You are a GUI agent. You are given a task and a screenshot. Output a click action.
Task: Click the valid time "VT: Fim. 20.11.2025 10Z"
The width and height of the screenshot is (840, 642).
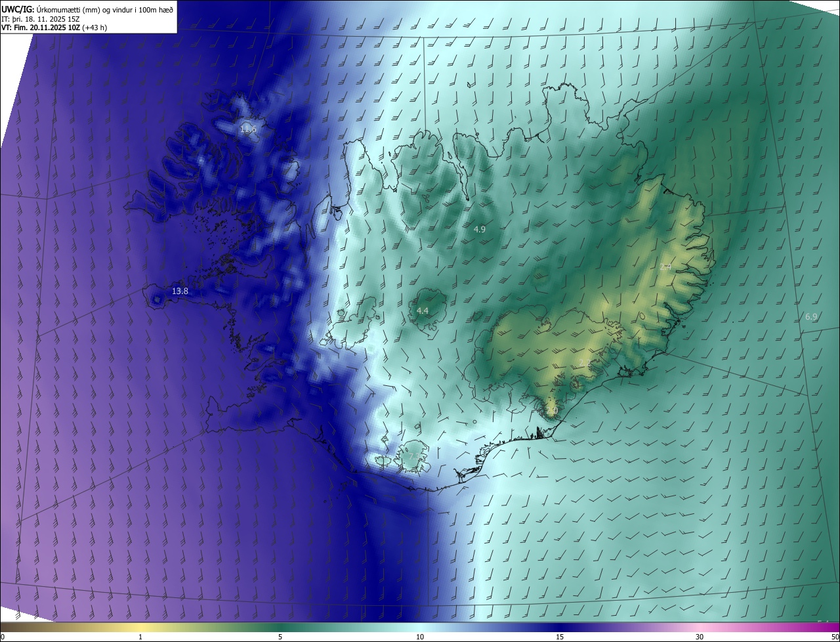(40, 28)
